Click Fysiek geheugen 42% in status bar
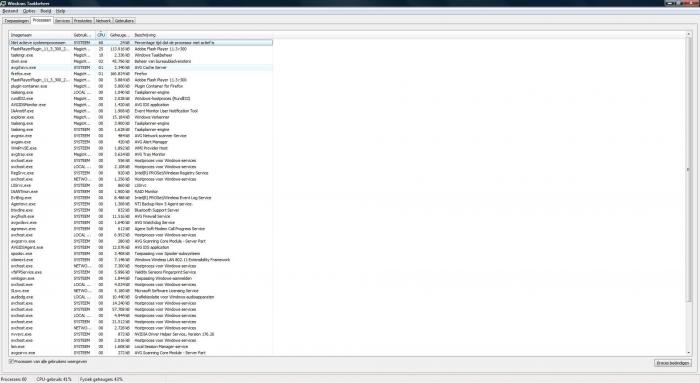This screenshot has width=700, height=383. point(101,379)
